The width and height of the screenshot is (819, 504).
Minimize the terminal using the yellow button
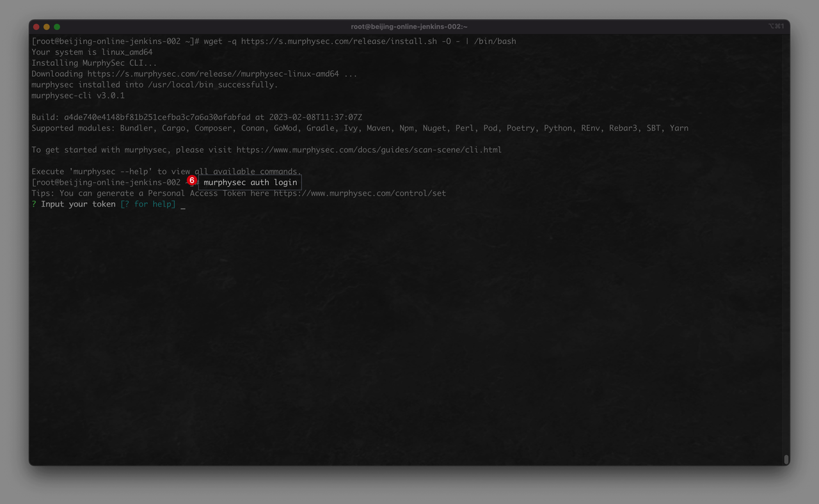pos(47,27)
